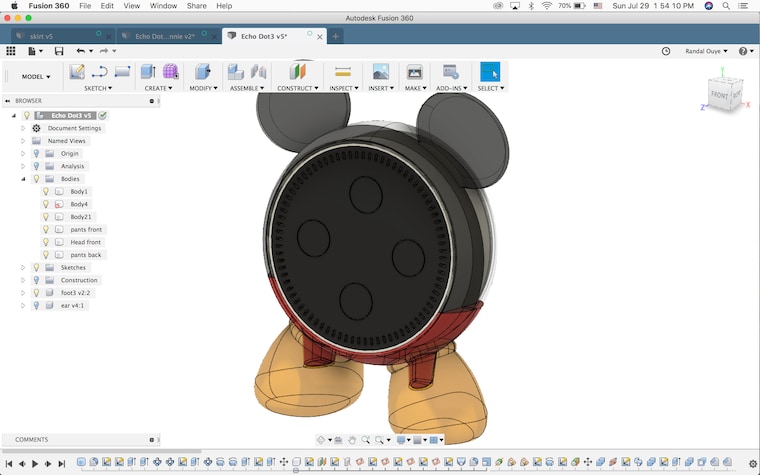The height and width of the screenshot is (475, 760).
Task: Switch to the skirt v5 tab
Action: [x=41, y=36]
